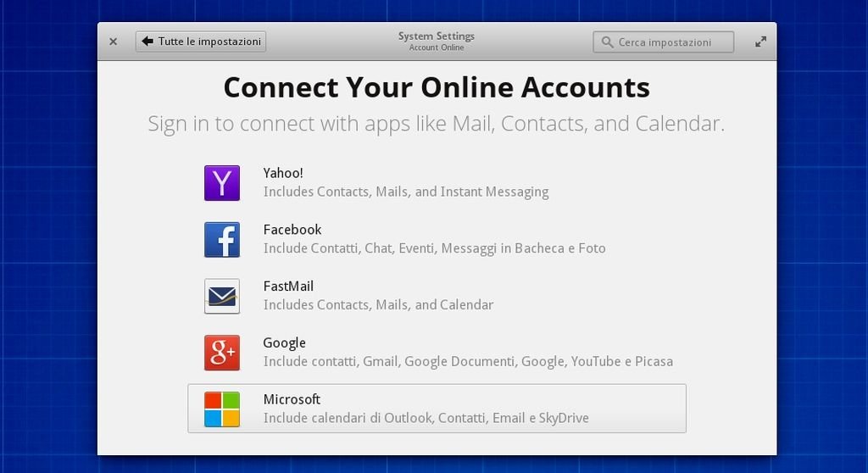
Task: Click the Facebook blue f icon
Action: [x=222, y=240]
